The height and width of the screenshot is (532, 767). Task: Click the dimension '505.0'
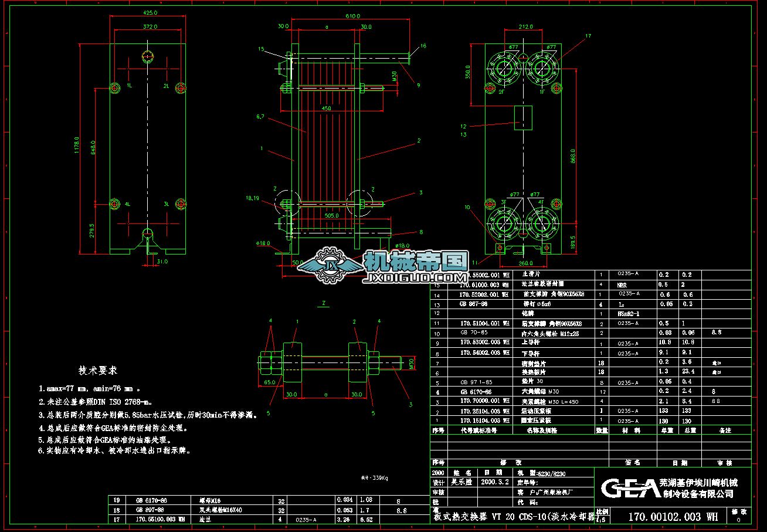pyautogui.click(x=332, y=215)
